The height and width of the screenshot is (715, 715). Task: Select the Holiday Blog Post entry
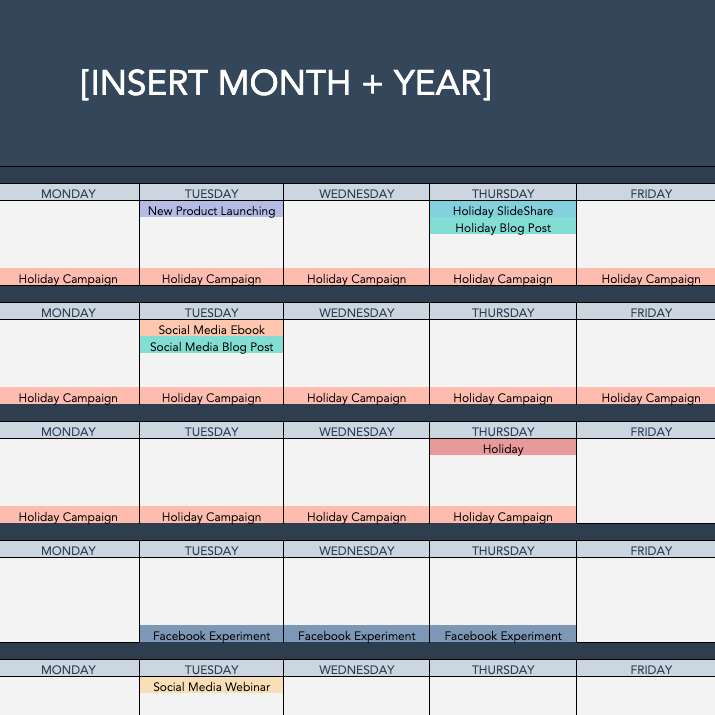pyautogui.click(x=503, y=228)
